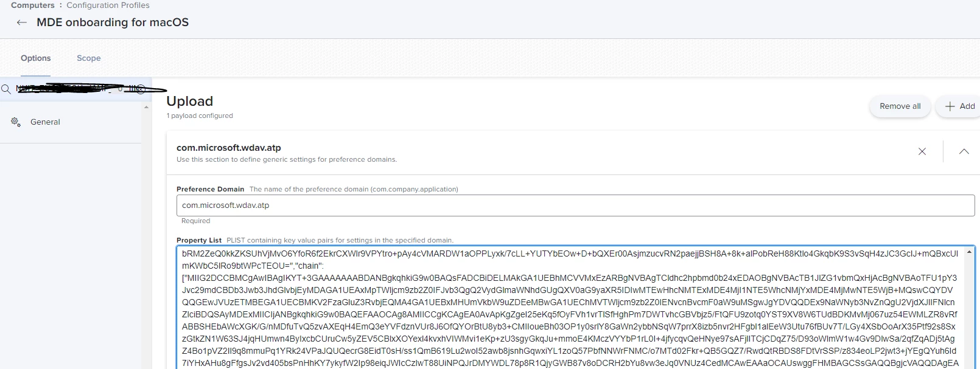
Task: Remove the com.microsoft.wdav.atp payload with X
Action: (922, 151)
